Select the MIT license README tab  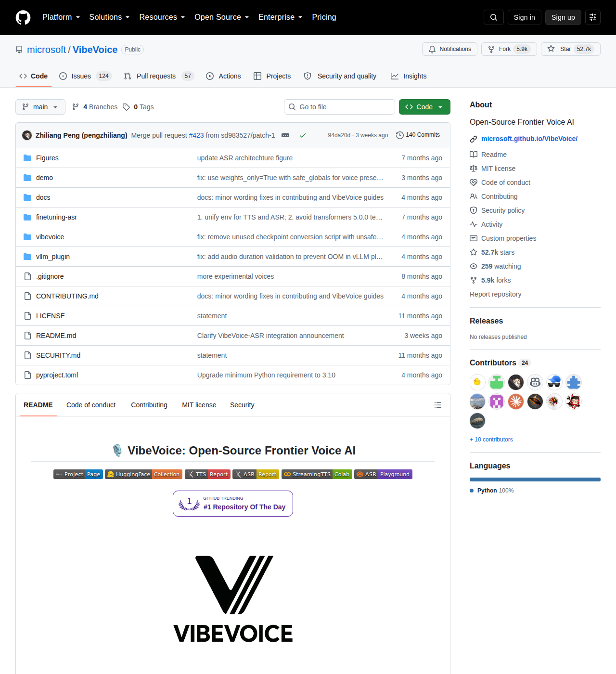point(199,405)
